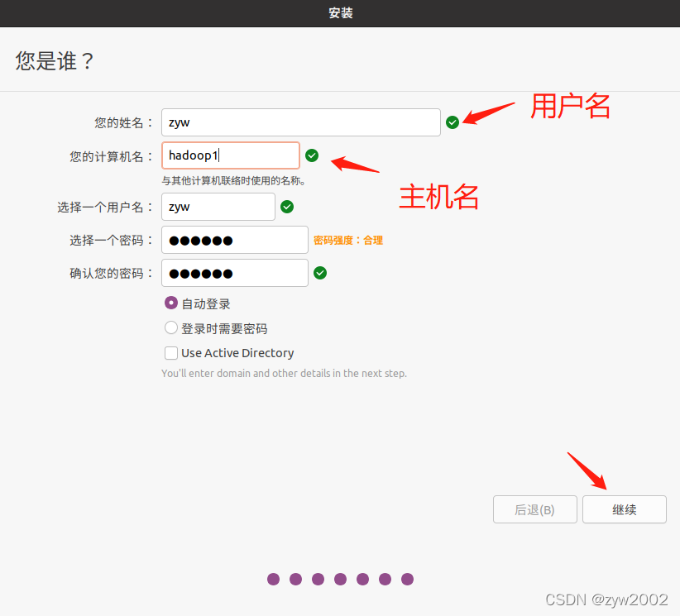
Task: Click the 选择一个用户名 label
Action: [105, 208]
